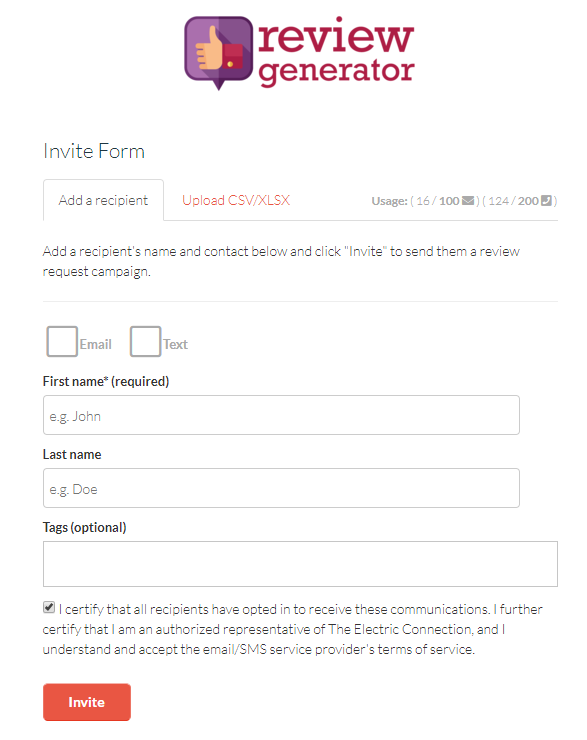Click the Email checkbox label text
Image resolution: width=587 pixels, height=740 pixels.
(96, 344)
